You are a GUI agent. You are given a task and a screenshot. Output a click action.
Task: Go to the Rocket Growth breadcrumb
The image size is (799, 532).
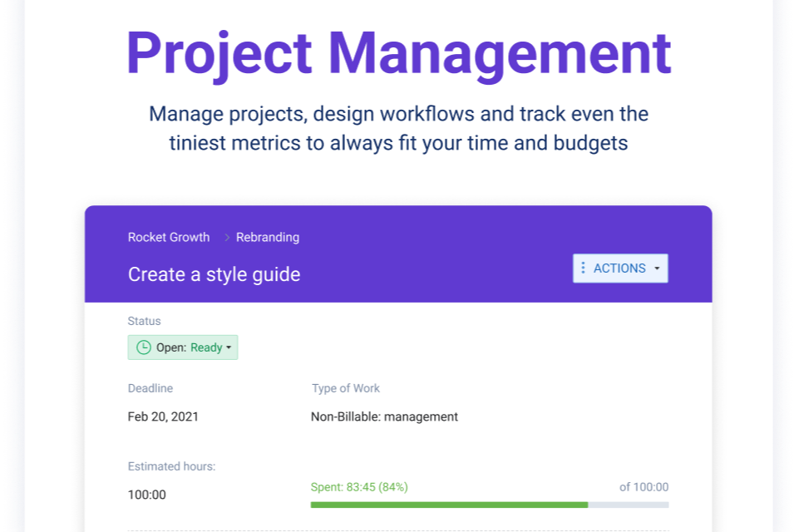(169, 238)
